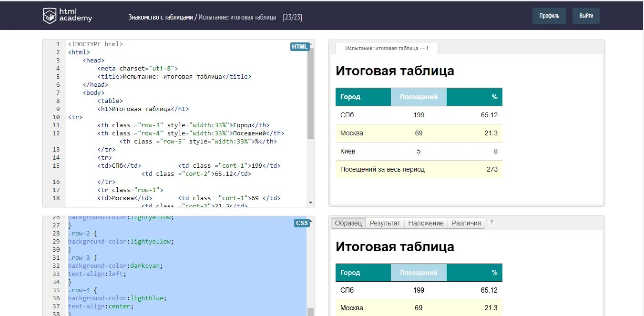
Task: Switch to the Результат tab
Action: click(x=385, y=223)
